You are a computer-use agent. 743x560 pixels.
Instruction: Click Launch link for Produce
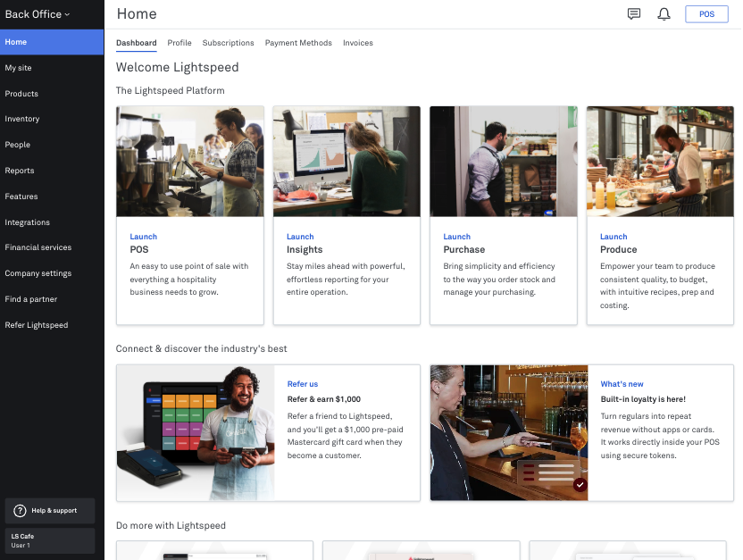(x=614, y=237)
